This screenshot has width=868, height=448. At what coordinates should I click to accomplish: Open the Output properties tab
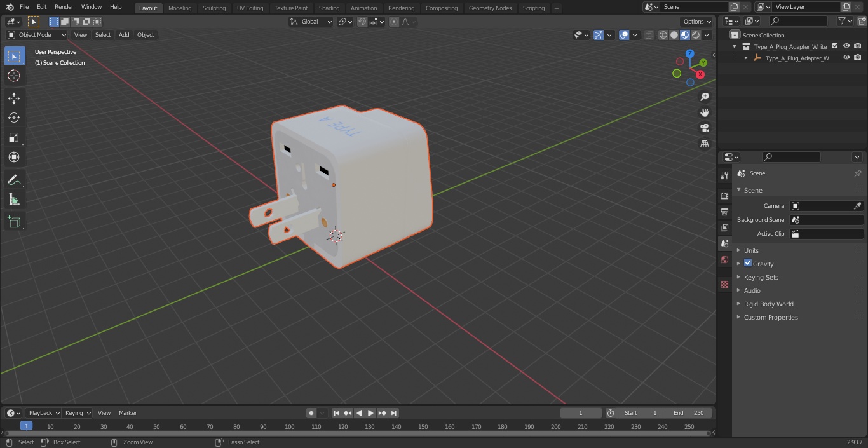click(724, 212)
